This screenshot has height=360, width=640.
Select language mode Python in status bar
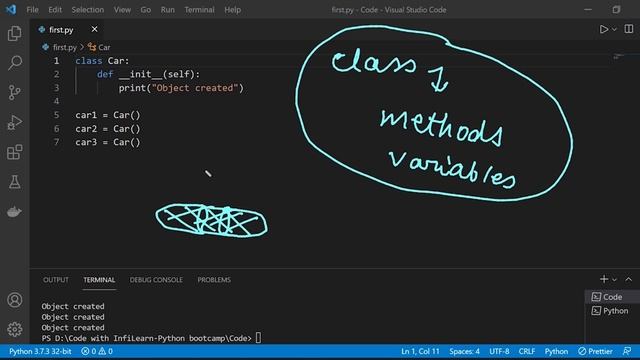(556, 351)
